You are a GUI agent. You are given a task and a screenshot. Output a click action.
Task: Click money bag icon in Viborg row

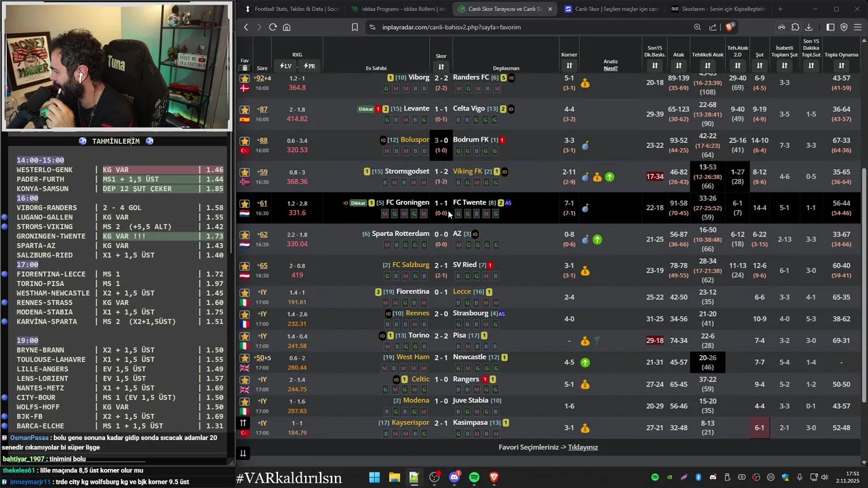point(585,83)
